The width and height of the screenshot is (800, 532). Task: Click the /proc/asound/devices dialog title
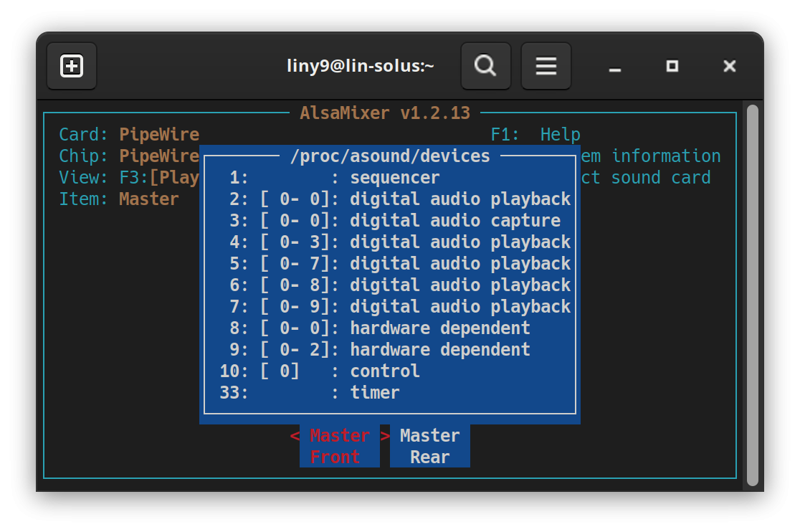point(390,156)
